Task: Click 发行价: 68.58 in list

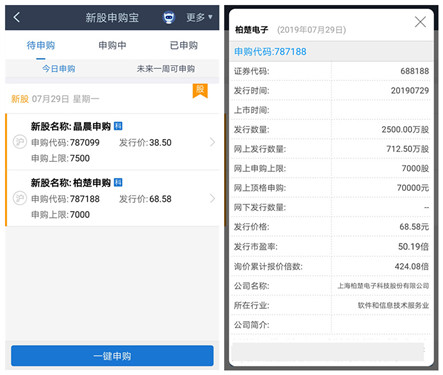Action: (145, 199)
